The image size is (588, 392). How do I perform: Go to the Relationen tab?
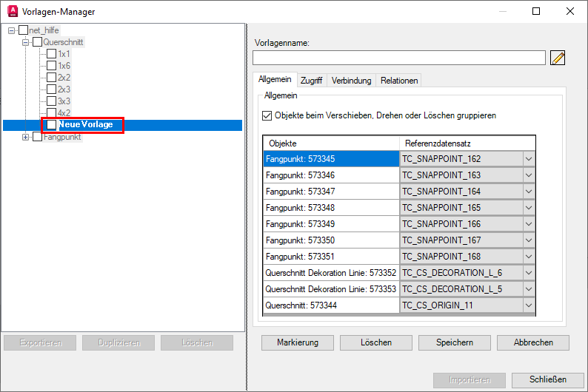point(399,81)
